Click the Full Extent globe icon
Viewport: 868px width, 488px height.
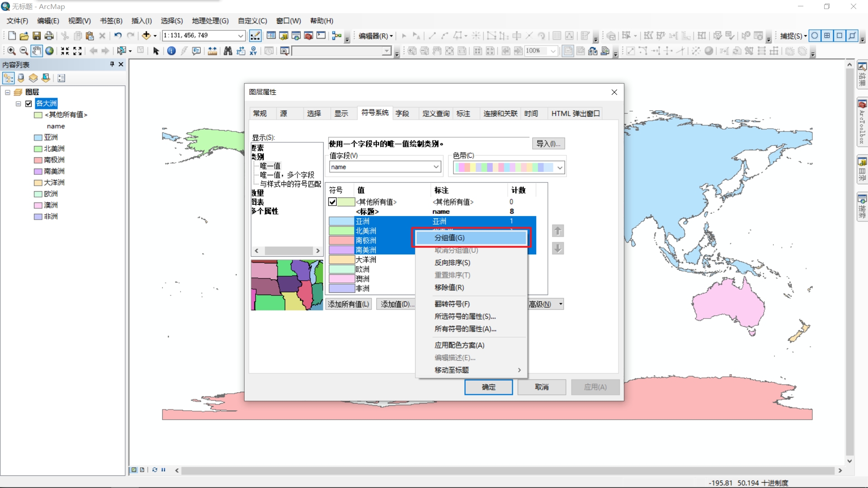coord(49,51)
